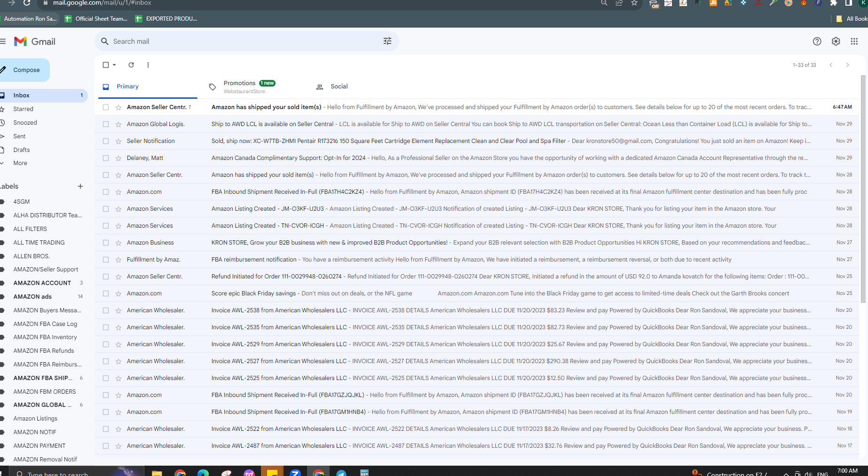Open the Drafts folder
This screenshot has height=476, width=868.
tap(22, 150)
